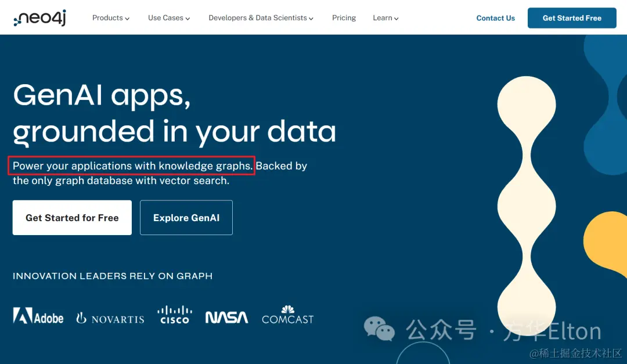Viewport: 627px width, 364px height.
Task: Open the Products dropdown menu
Action: 111,18
